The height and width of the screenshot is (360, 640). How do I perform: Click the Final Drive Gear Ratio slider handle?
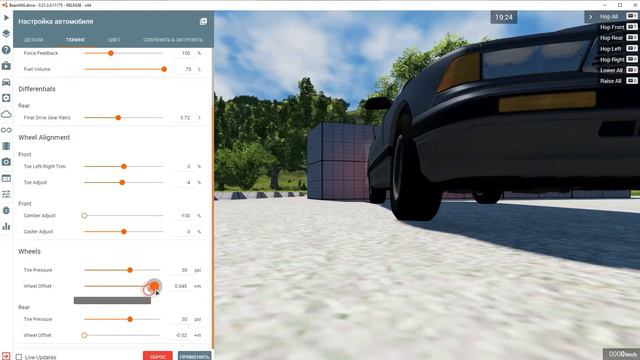coord(118,118)
